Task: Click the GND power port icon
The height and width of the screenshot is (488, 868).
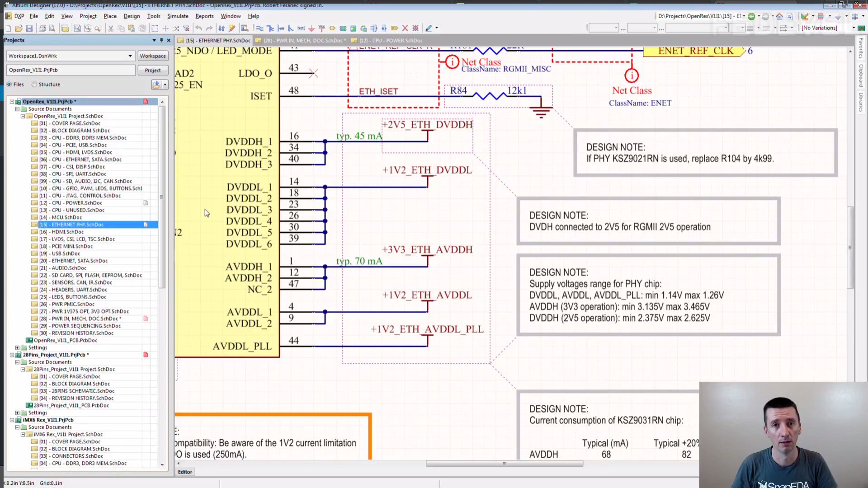Action: (x=311, y=28)
